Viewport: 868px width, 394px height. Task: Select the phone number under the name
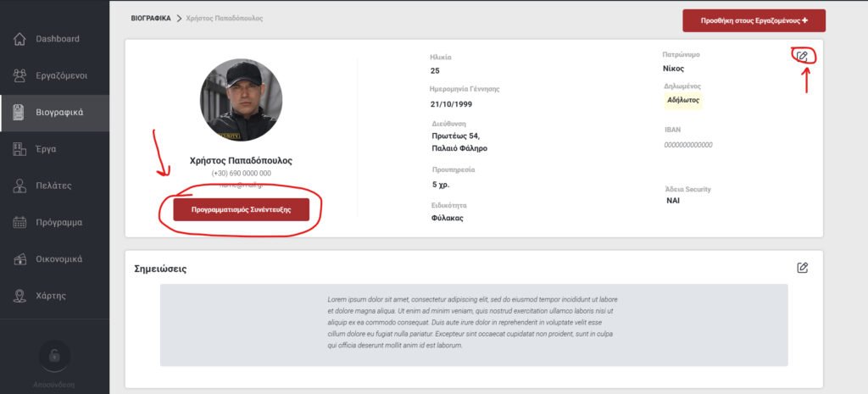241,173
